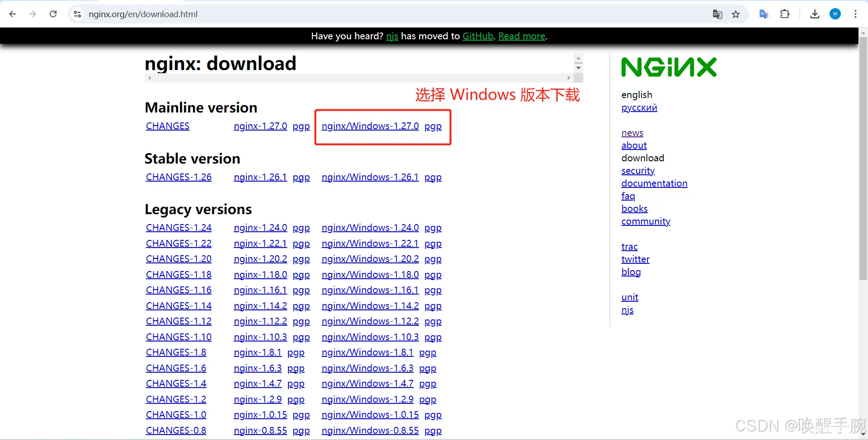Open the community page
The image size is (868, 440).
646,221
